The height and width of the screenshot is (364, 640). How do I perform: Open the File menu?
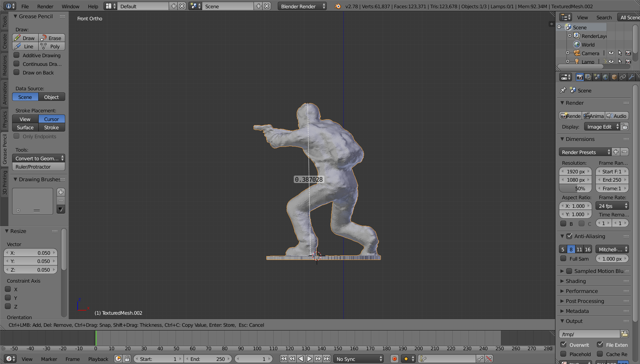tap(25, 6)
